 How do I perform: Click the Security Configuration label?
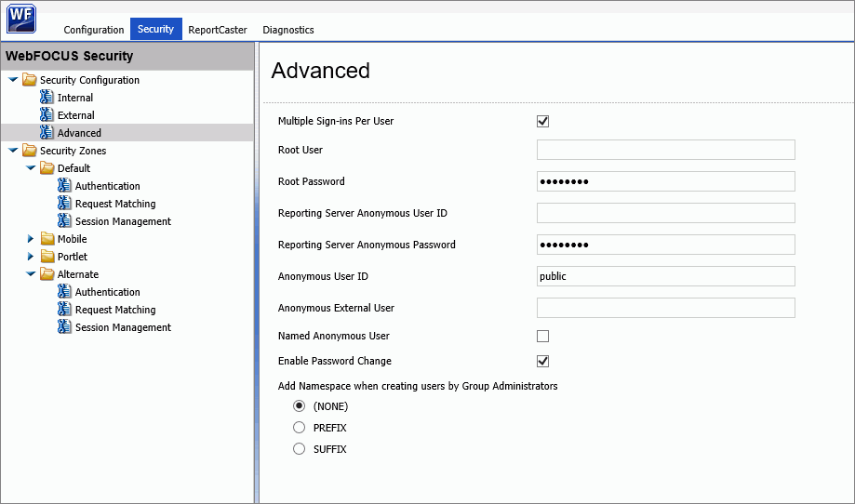tap(89, 80)
